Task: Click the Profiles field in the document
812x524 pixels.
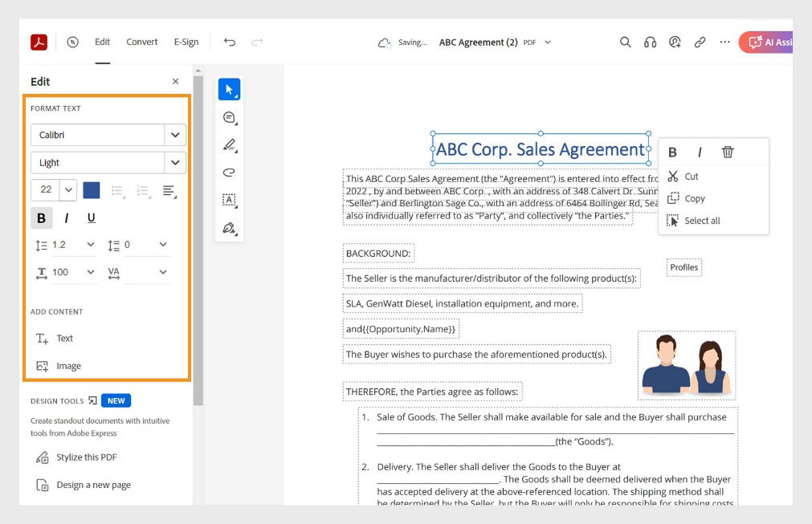Action: [683, 267]
